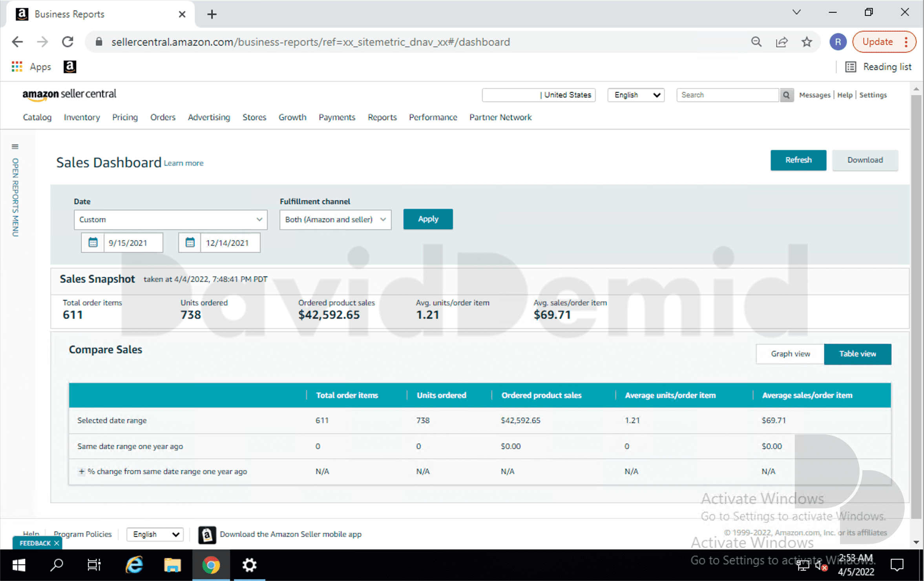The width and height of the screenshot is (924, 581).
Task: Open Windows Settings gear in taskbar
Action: [249, 565]
